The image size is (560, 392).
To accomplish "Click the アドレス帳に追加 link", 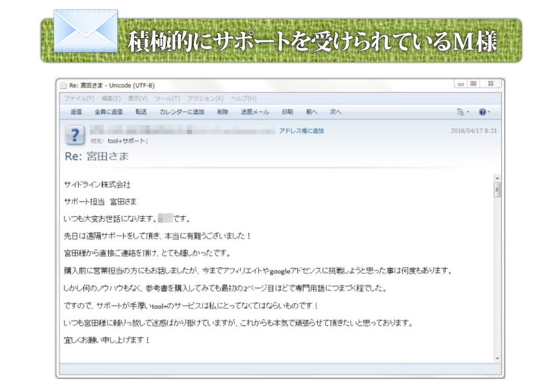I will [302, 131].
